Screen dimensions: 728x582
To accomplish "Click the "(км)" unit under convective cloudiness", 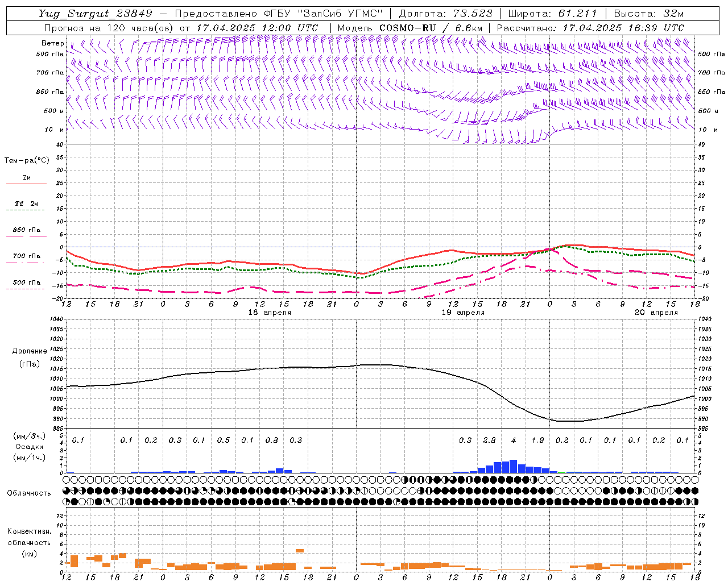I will [29, 554].
